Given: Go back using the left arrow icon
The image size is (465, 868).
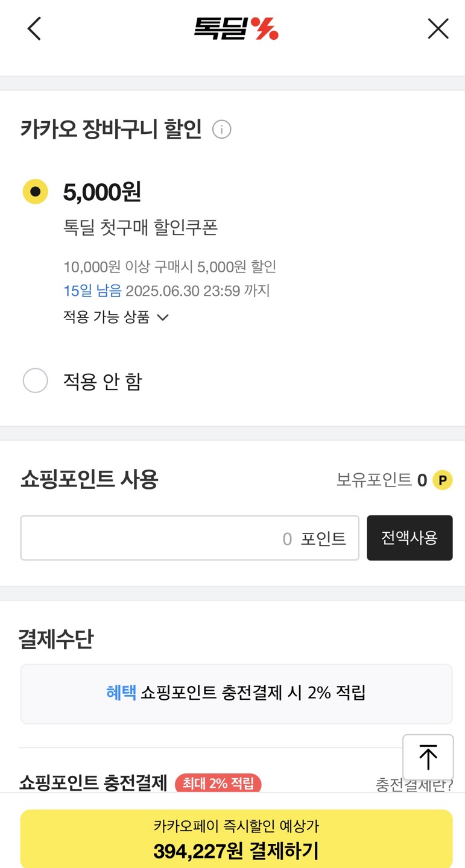Looking at the screenshot, I should pyautogui.click(x=34, y=28).
